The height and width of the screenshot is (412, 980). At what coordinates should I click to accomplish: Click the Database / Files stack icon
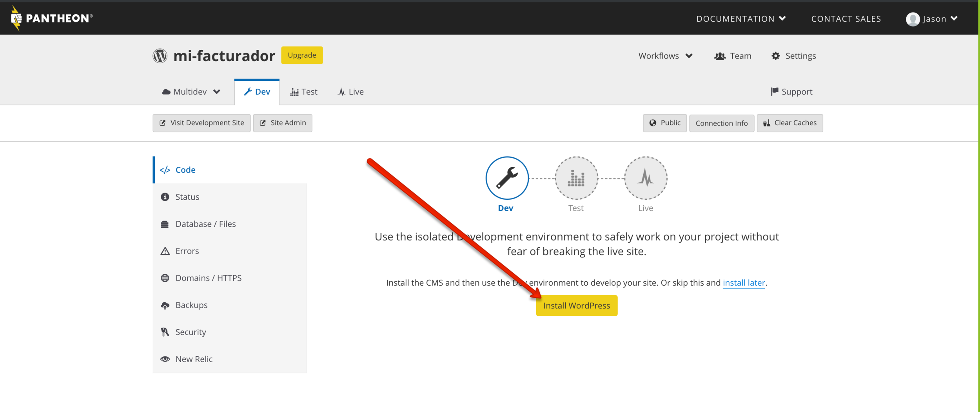(165, 224)
